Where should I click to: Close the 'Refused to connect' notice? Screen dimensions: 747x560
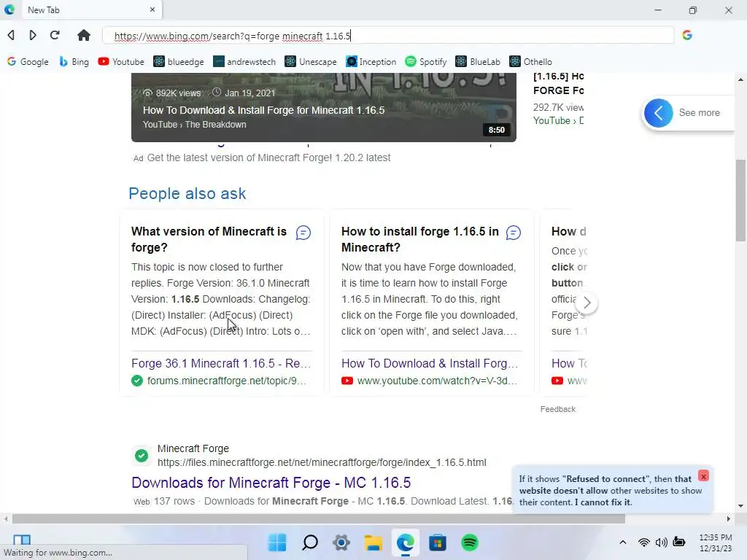point(703,475)
